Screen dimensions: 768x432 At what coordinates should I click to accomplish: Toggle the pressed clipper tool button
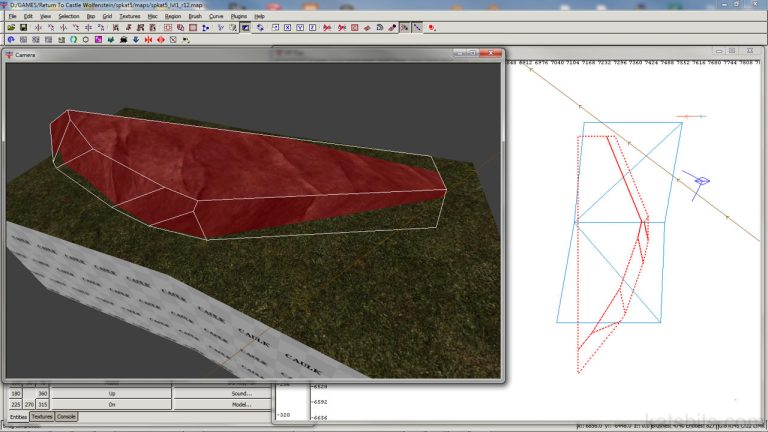[x=404, y=28]
